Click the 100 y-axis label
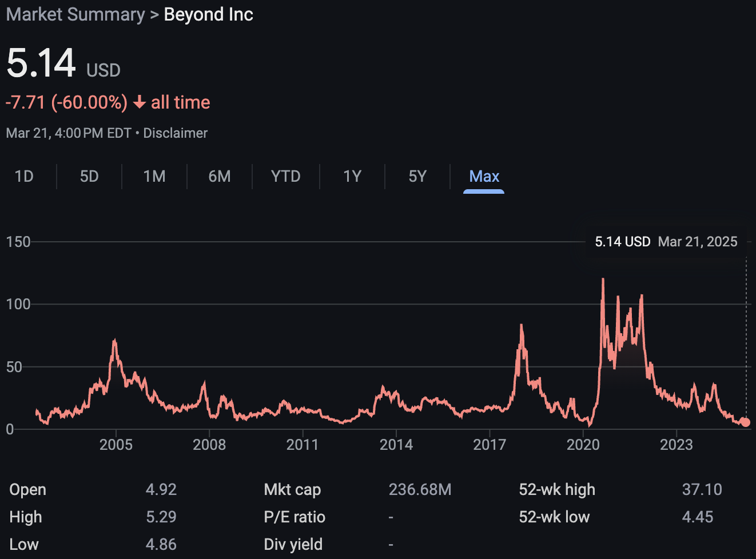756x559 pixels. click(18, 304)
